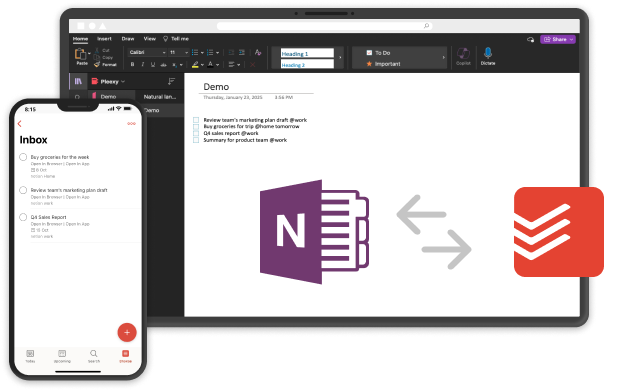Click the numbered list icon
The image size is (619, 391).
pyautogui.click(x=210, y=53)
